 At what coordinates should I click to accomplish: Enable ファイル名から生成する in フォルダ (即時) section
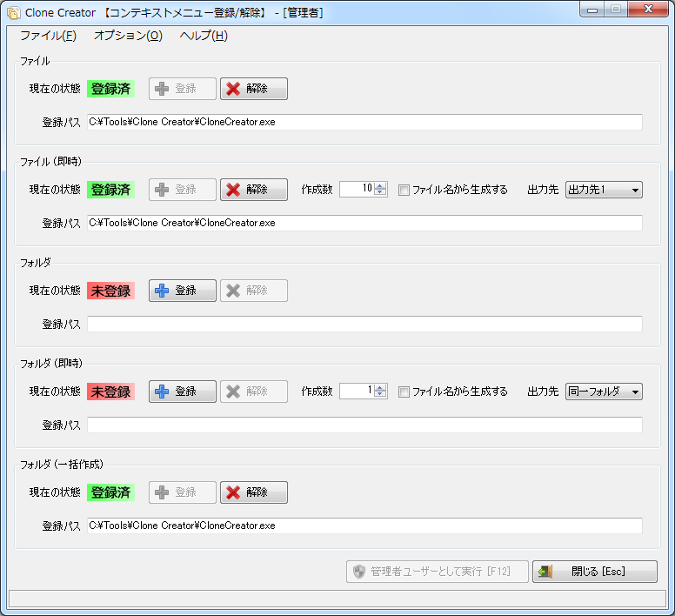(x=404, y=392)
